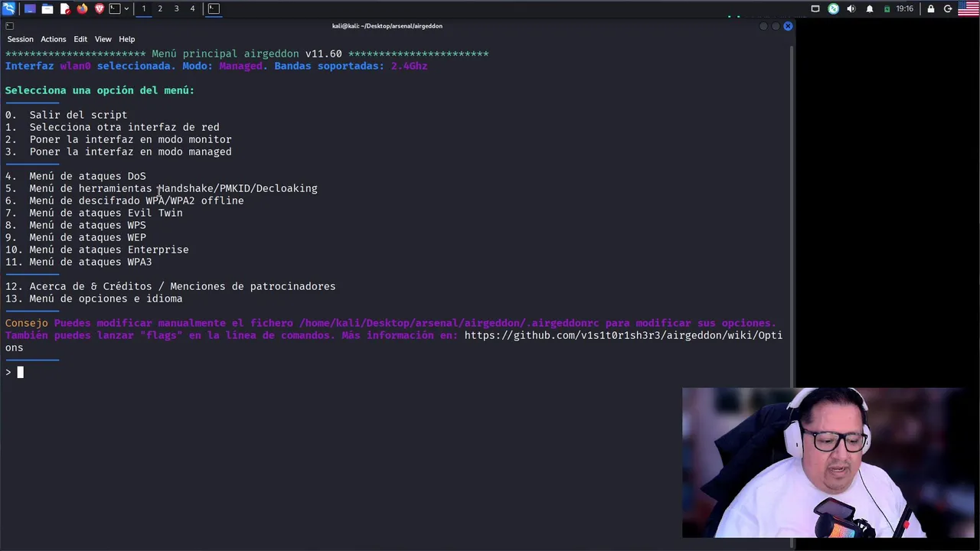Screen dimensions: 980x551
Task: Close the airgeddon terminal window
Action: [x=788, y=26]
